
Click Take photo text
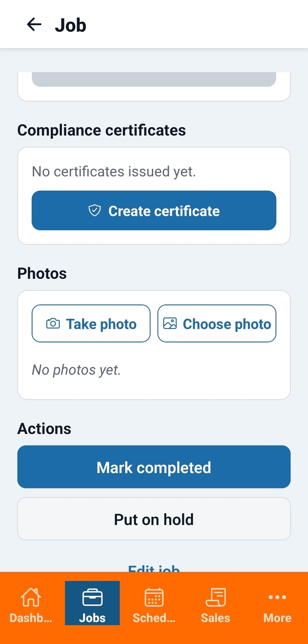coord(101,324)
